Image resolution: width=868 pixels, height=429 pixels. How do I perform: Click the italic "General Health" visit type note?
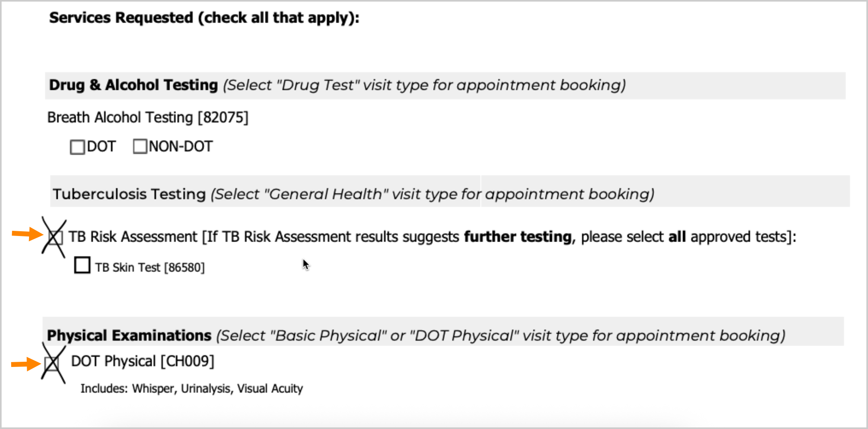432,194
